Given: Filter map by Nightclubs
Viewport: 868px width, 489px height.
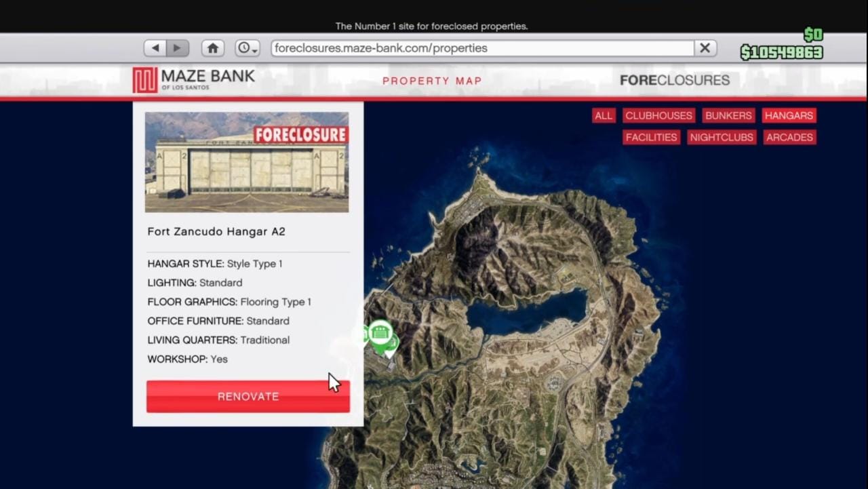Looking at the screenshot, I should click(x=722, y=138).
